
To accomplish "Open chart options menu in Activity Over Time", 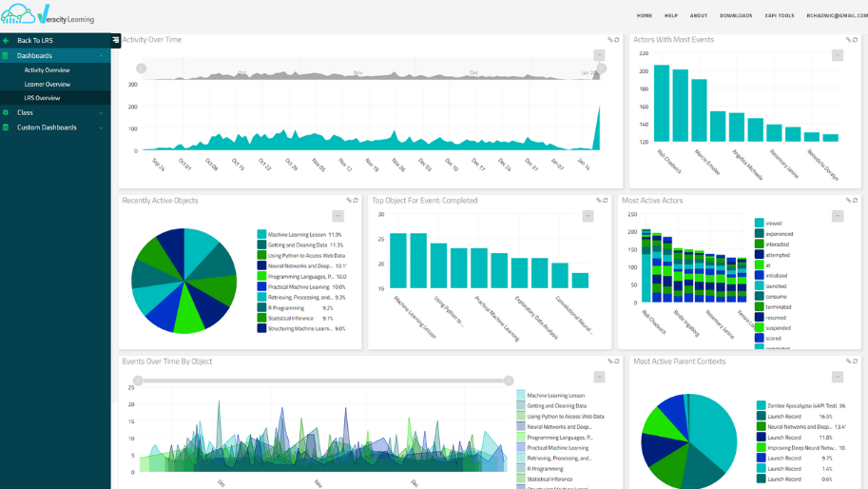I will [599, 55].
